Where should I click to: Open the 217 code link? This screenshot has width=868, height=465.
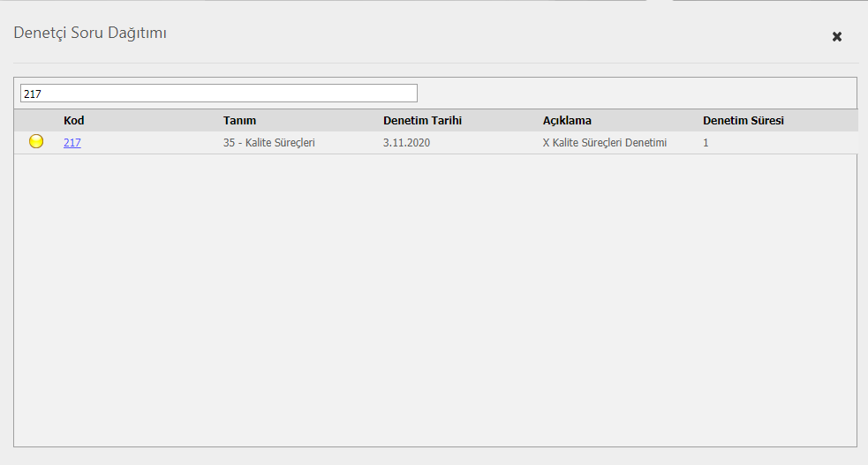72,142
